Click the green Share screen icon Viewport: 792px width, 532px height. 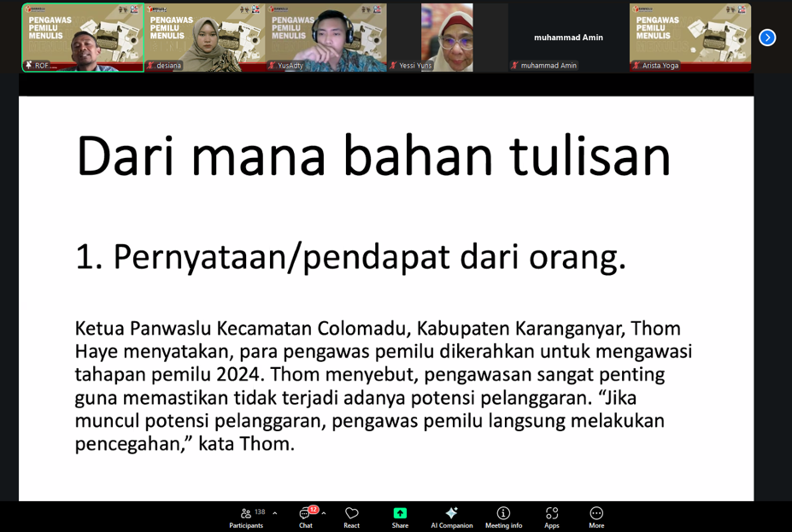pos(399,512)
